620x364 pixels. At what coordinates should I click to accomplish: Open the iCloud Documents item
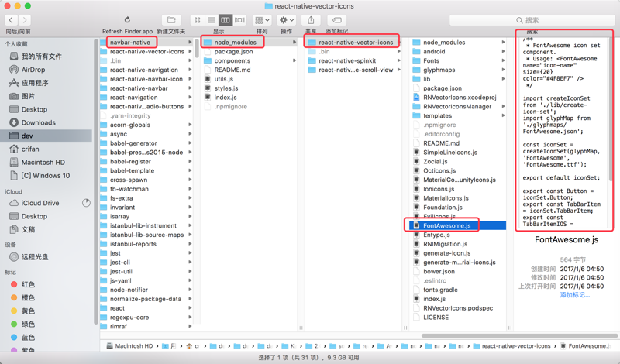click(x=28, y=229)
